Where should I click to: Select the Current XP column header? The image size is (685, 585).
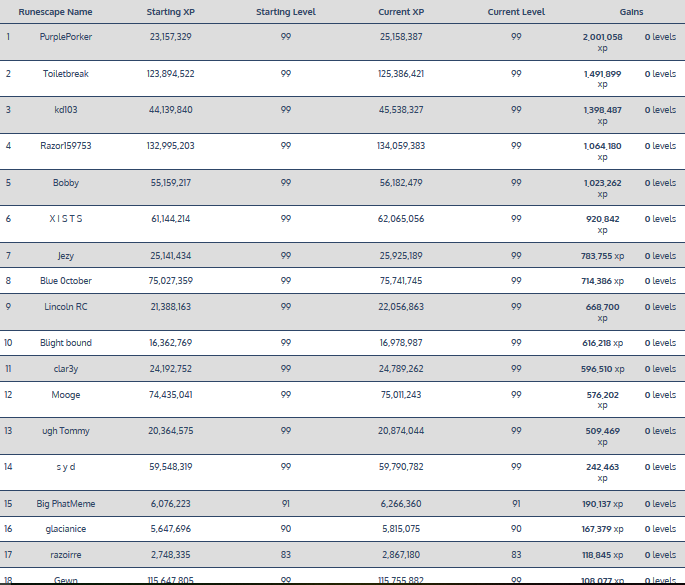click(402, 12)
